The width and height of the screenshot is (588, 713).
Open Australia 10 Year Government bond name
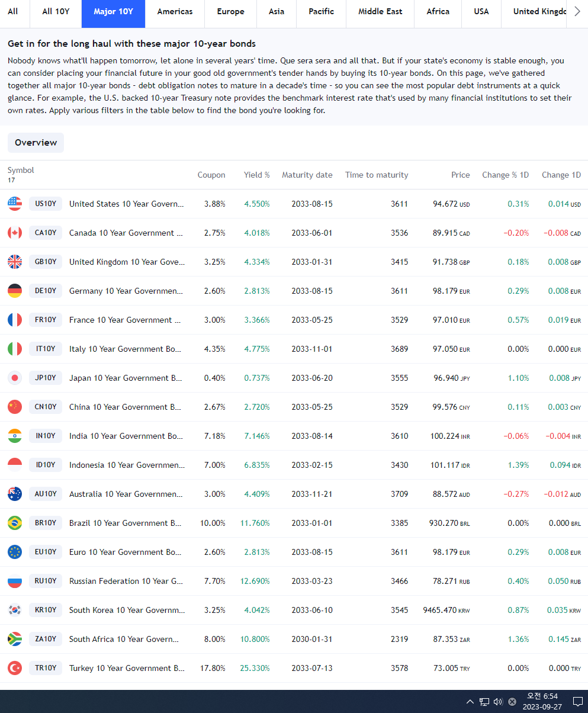point(126,494)
